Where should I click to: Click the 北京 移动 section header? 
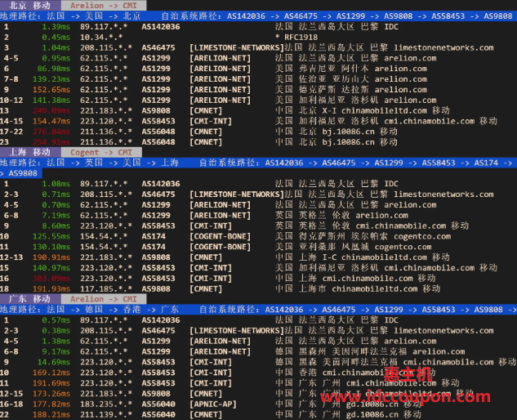click(30, 5)
